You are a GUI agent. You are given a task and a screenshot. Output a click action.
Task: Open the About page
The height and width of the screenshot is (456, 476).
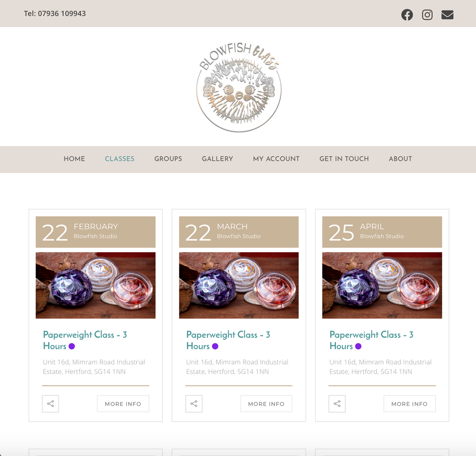(400, 159)
